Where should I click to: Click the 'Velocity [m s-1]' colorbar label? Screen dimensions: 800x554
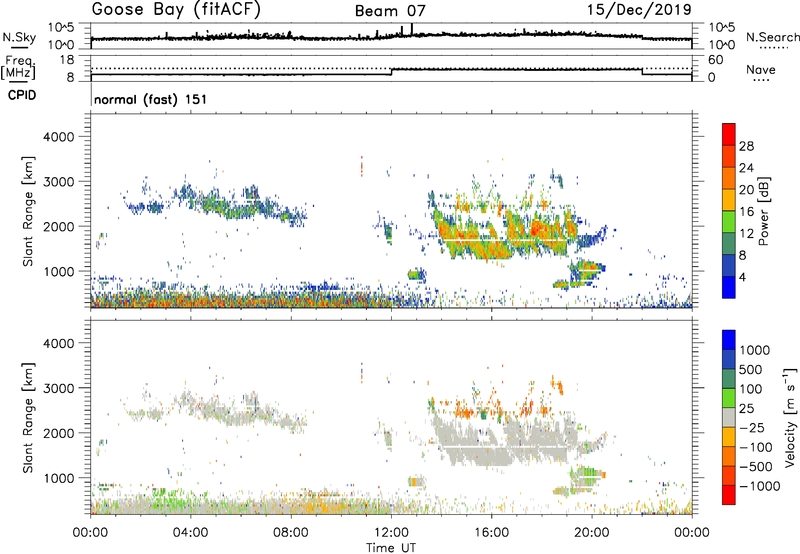click(x=790, y=417)
